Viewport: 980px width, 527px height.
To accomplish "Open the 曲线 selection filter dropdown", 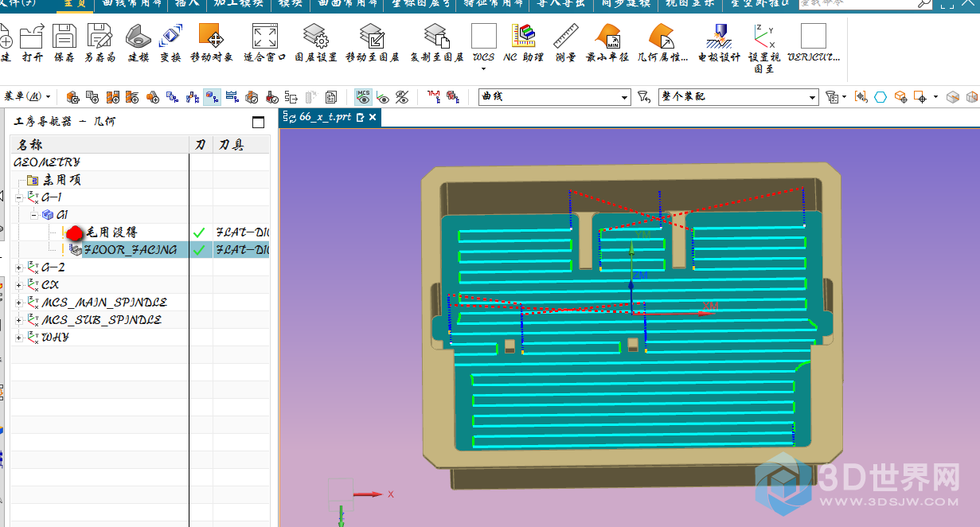I will (x=625, y=97).
